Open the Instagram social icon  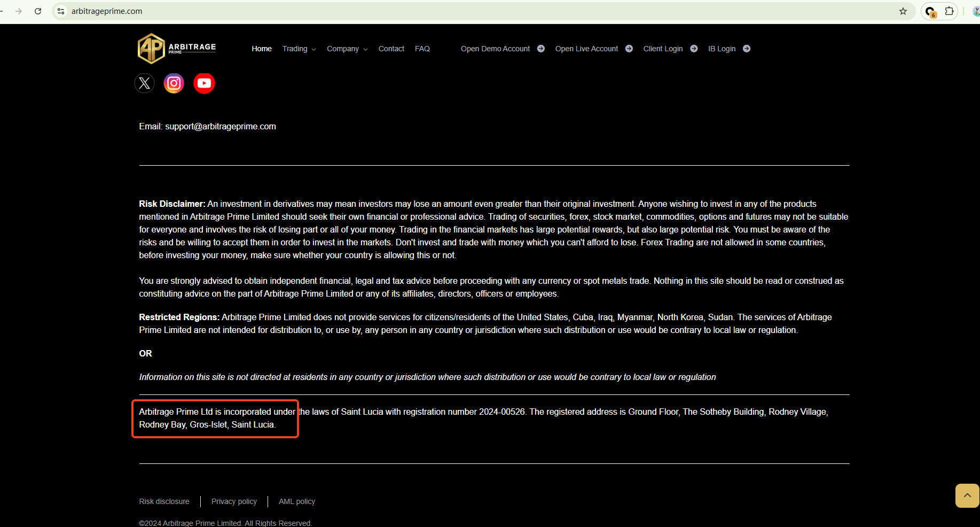[x=174, y=83]
